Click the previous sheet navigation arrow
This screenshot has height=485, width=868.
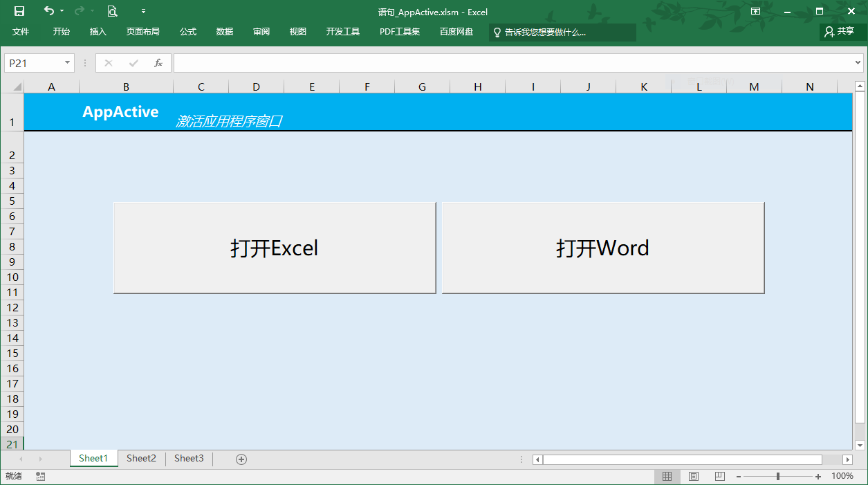[21, 459]
